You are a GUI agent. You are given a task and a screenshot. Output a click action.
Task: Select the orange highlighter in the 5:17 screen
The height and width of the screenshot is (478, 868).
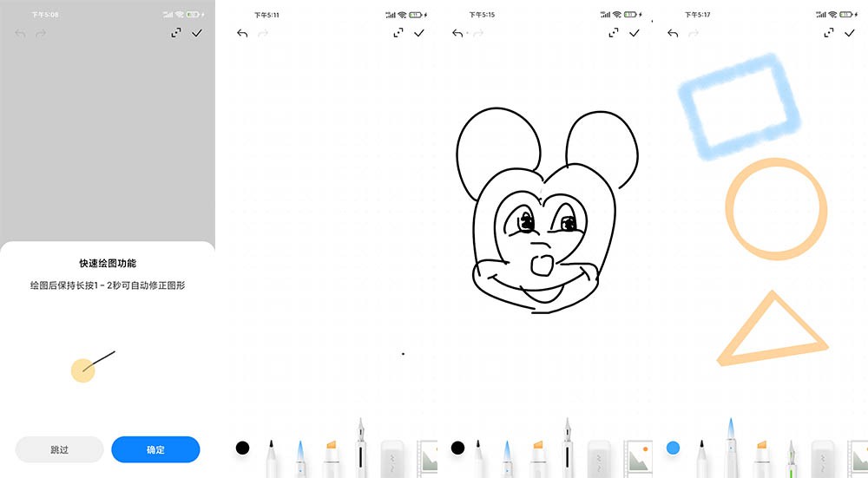[762, 459]
